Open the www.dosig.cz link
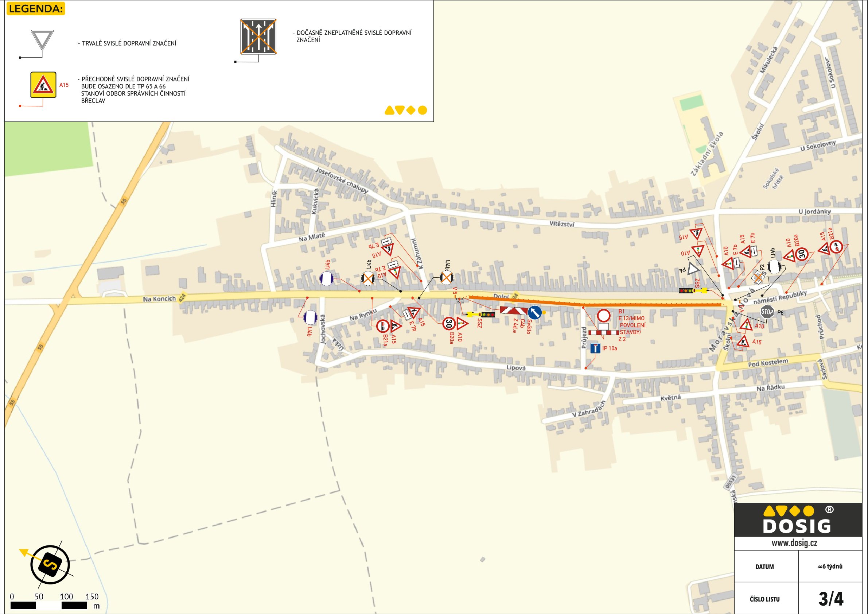The height and width of the screenshot is (614, 868). [x=794, y=543]
